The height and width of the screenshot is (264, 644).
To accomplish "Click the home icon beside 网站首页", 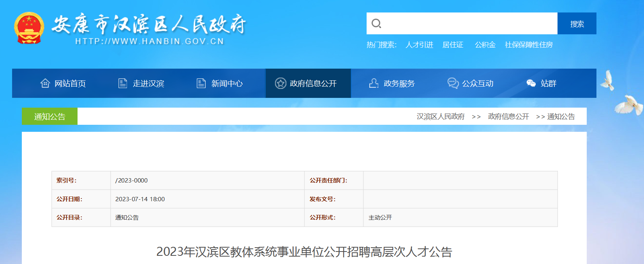I will (45, 83).
